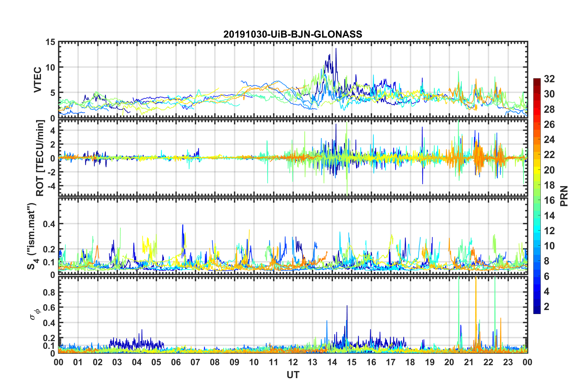Click x-axis tick label 23

(x=508, y=362)
